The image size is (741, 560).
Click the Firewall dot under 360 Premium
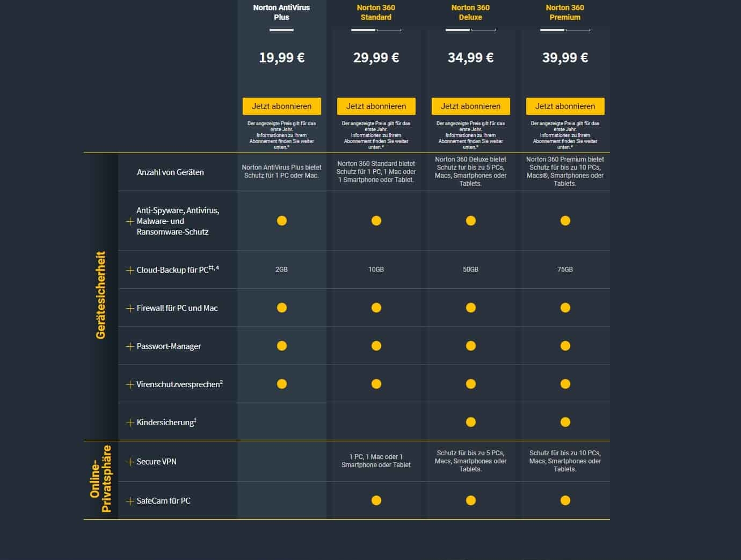565,308
